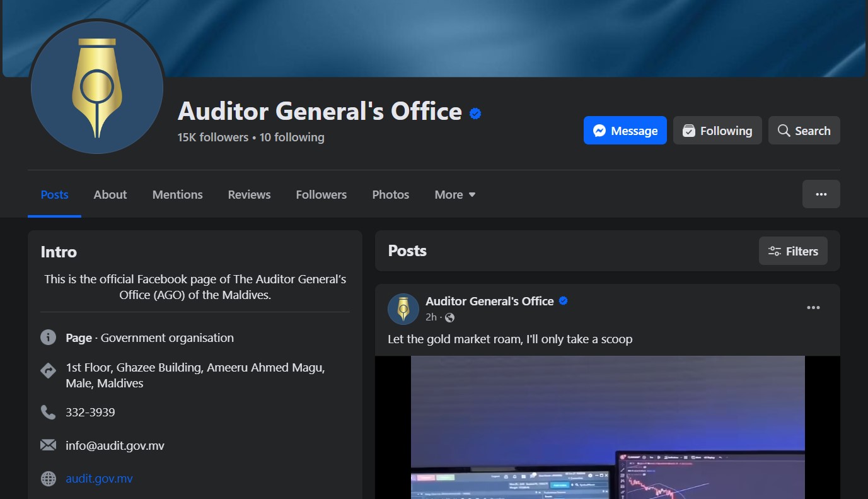
Task: Click the website globe icon
Action: click(49, 479)
